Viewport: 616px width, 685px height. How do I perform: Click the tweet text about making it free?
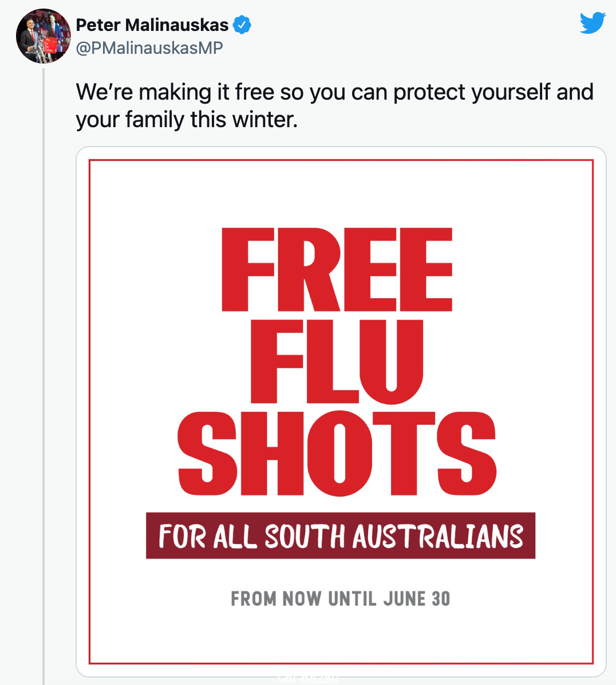pos(334,106)
